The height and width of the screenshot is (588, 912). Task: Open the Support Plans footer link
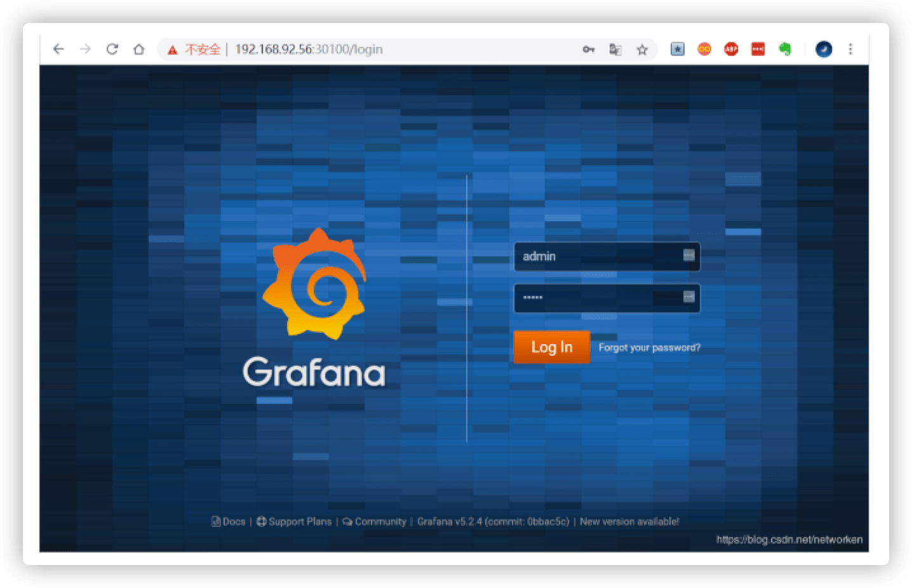tap(294, 521)
